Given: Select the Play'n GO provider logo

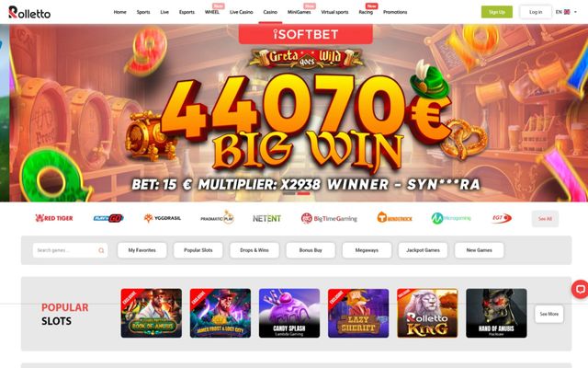Looking at the screenshot, I should pyautogui.click(x=108, y=218).
